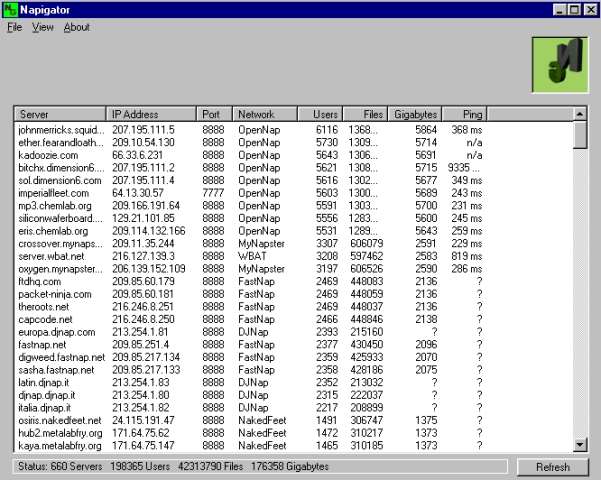
Task: Click the WBAT network cell
Action: click(x=252, y=256)
